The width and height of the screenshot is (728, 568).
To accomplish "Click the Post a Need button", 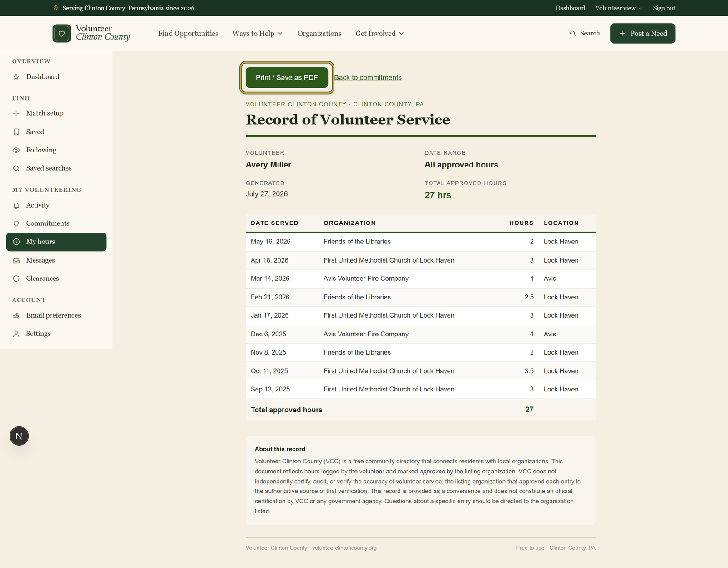I will tap(642, 34).
